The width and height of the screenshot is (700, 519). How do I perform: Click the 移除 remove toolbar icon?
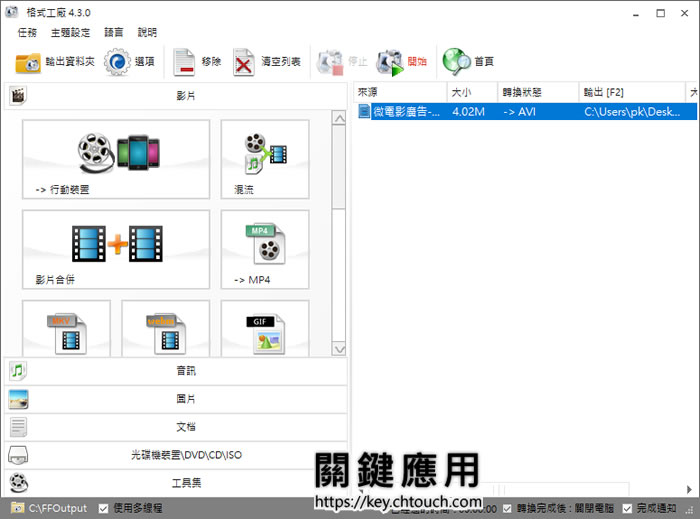click(x=196, y=62)
